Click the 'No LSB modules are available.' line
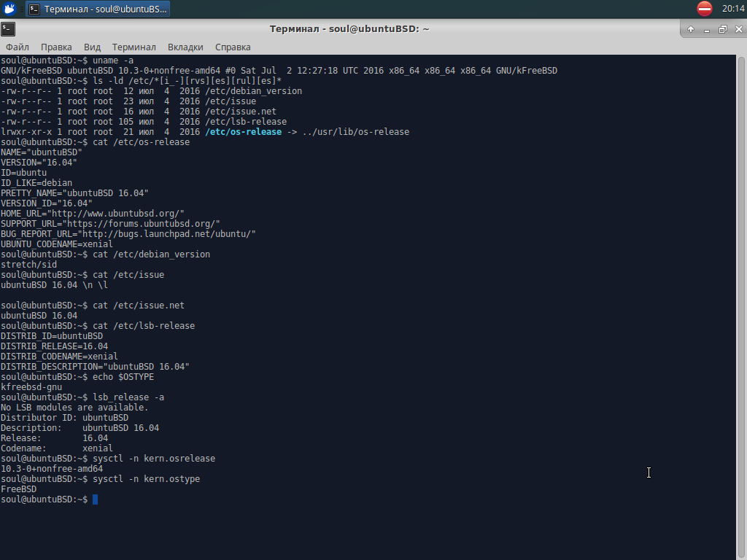Screen dimensions: 747x560 pyautogui.click(x=75, y=408)
